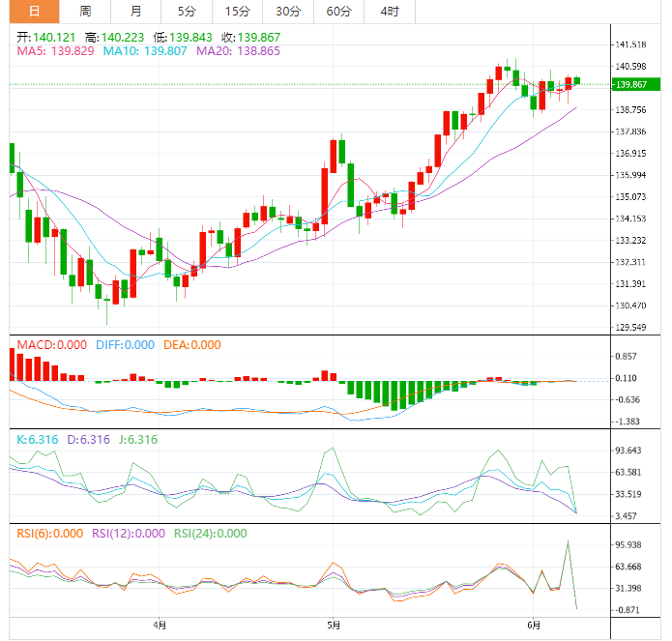The width and height of the screenshot is (672, 641).
Task: Click the K value in KDJ panel
Action: coord(37,440)
